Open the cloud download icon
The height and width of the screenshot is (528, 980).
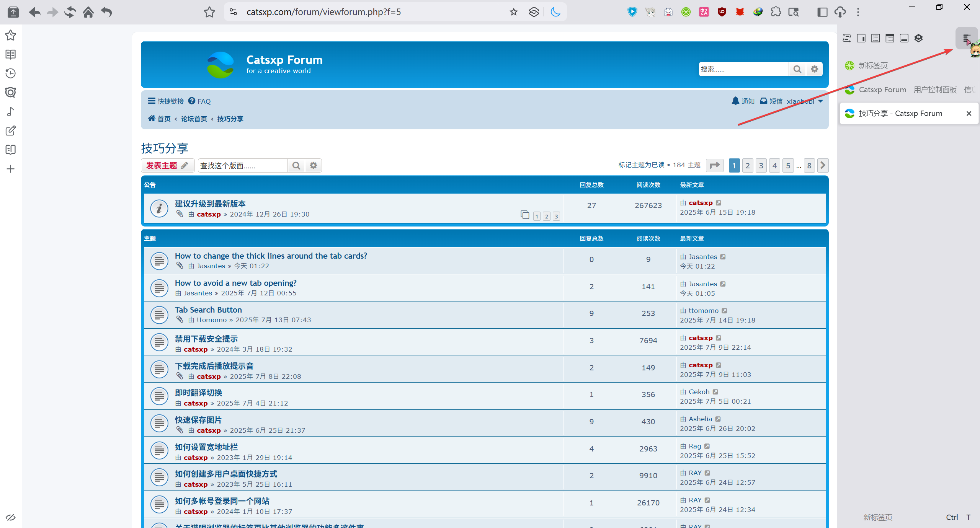(x=840, y=12)
